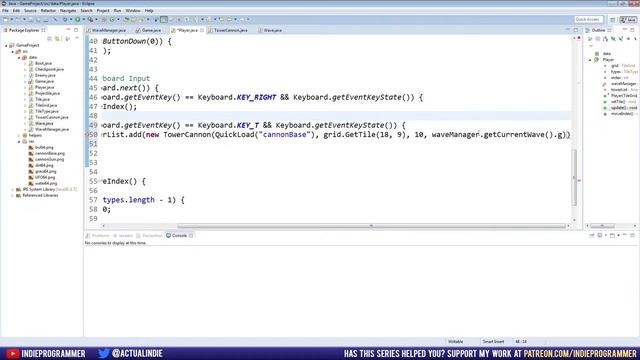Maximize the Package Explorer panel
Image resolution: width=640 pixels, height=360 pixels.
pyautogui.click(x=76, y=30)
